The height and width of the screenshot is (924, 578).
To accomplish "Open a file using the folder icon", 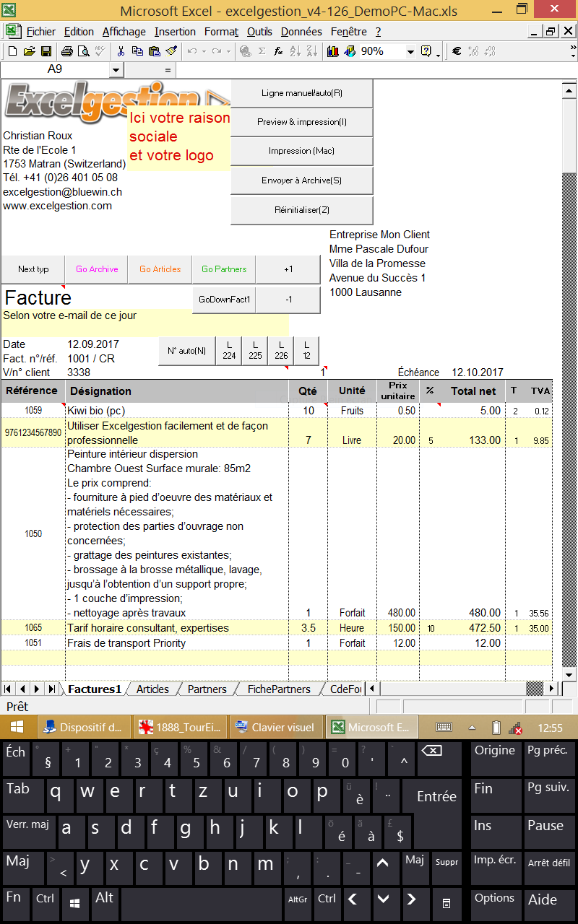I will pos(30,51).
